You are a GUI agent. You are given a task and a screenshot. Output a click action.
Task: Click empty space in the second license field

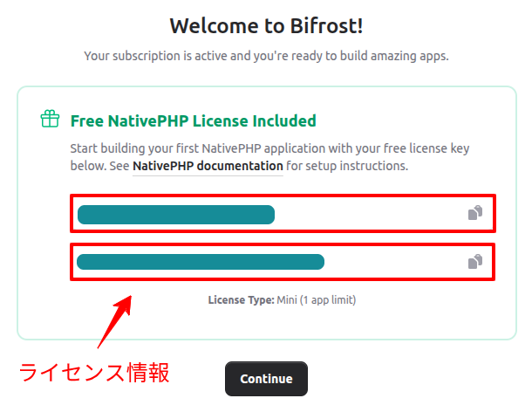[392, 261]
